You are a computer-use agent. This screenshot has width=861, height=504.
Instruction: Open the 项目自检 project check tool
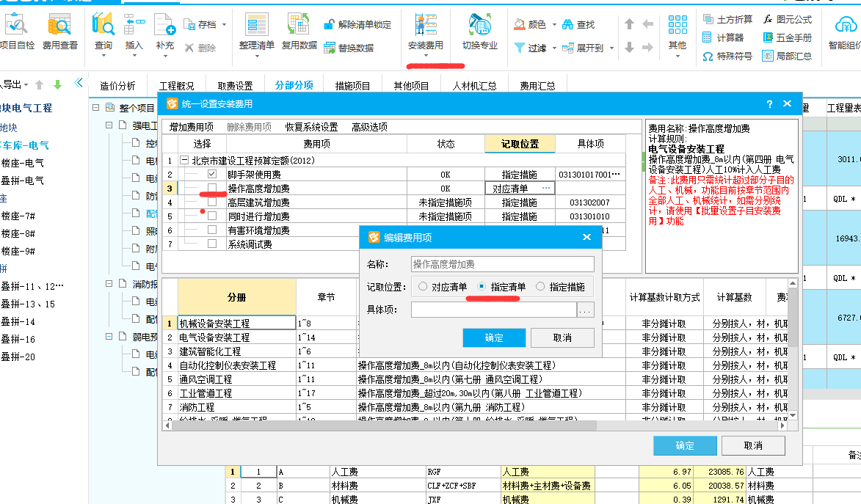pyautogui.click(x=16, y=32)
